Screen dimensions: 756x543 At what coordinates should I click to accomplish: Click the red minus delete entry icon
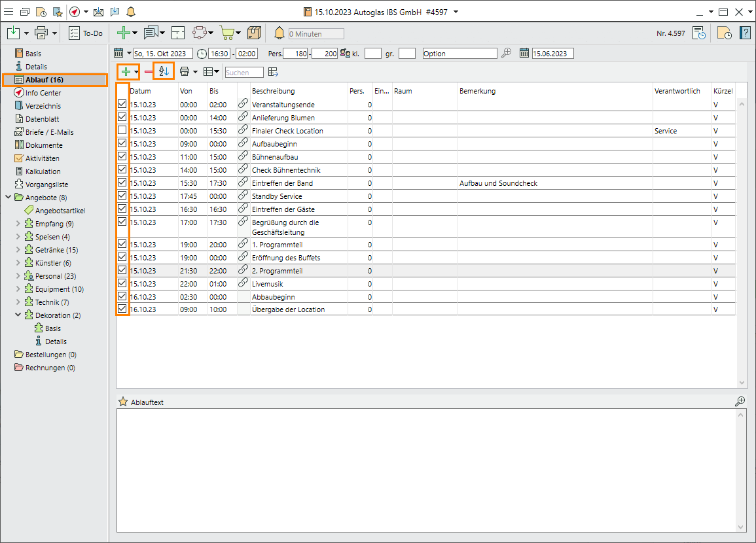(x=149, y=72)
